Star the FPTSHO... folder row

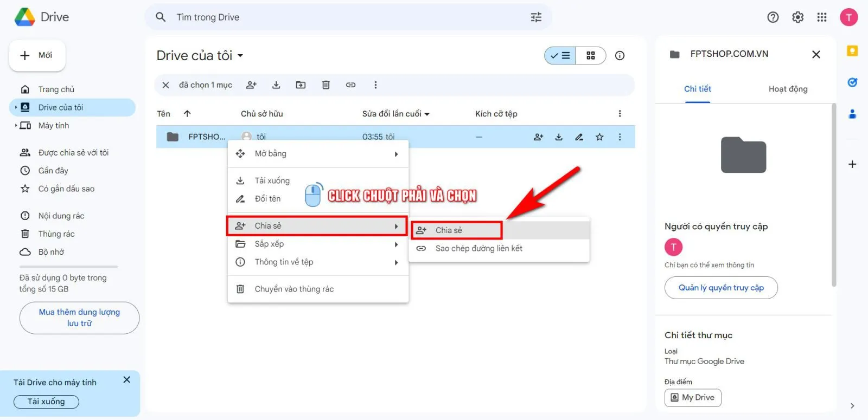(x=599, y=137)
